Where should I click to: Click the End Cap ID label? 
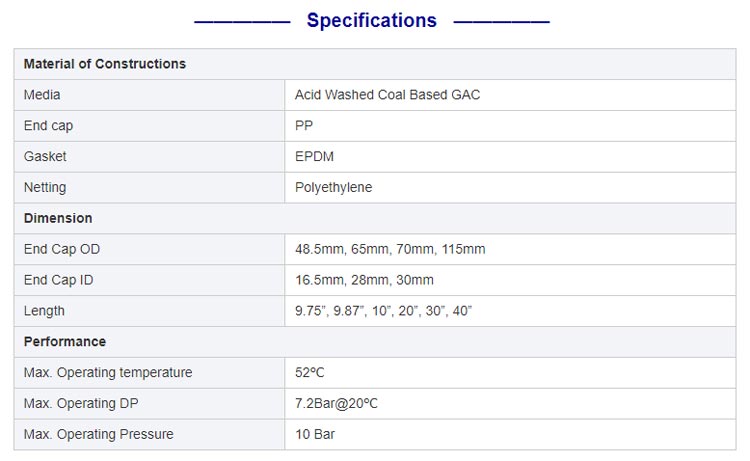pos(58,280)
